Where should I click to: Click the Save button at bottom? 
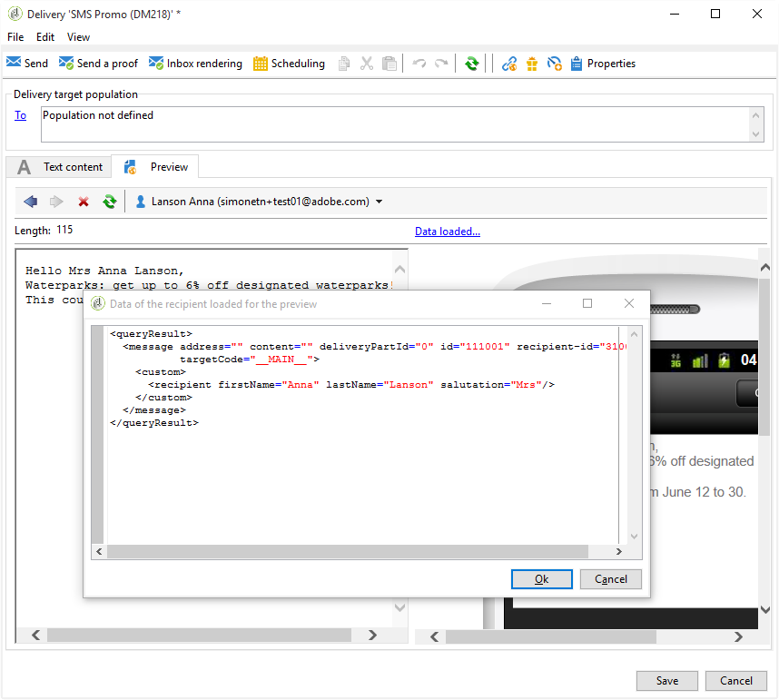[x=666, y=681]
